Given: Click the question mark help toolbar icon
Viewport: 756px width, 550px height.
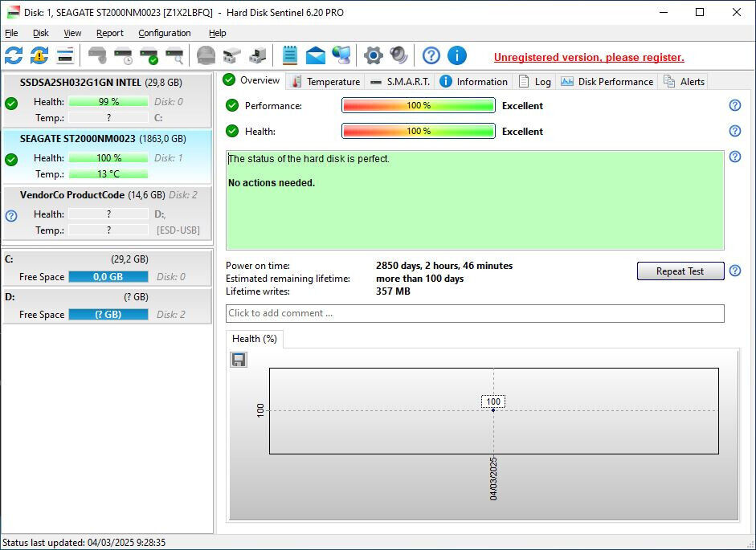Looking at the screenshot, I should pyautogui.click(x=431, y=55).
